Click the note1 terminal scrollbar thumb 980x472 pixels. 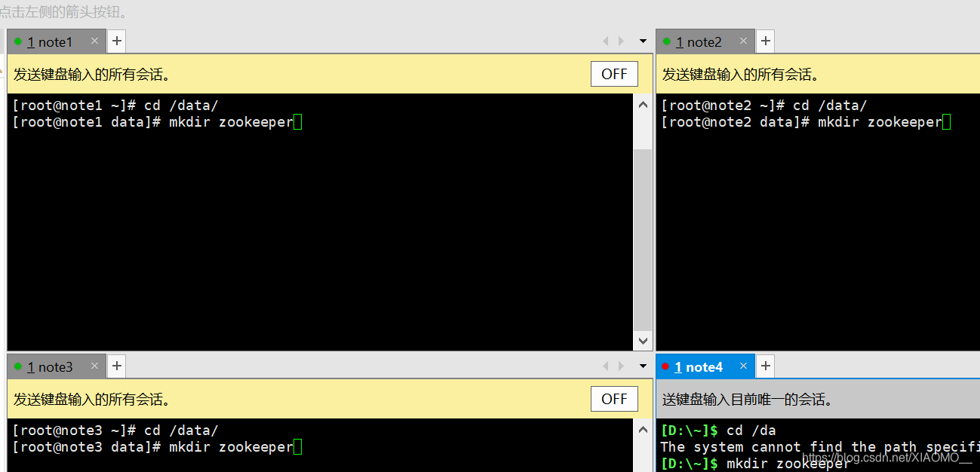click(643, 239)
